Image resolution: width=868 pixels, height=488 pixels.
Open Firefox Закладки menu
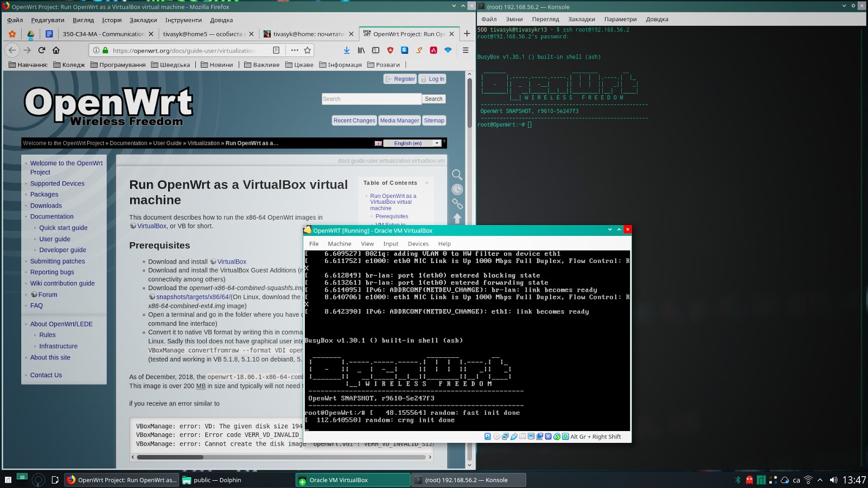[143, 20]
